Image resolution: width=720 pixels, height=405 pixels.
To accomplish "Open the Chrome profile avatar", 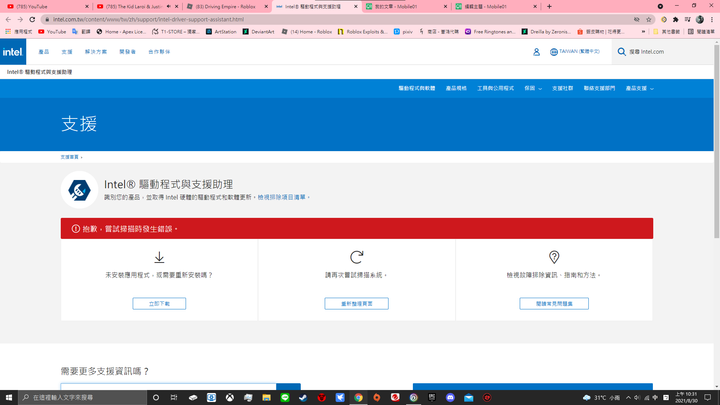I will tap(700, 19).
